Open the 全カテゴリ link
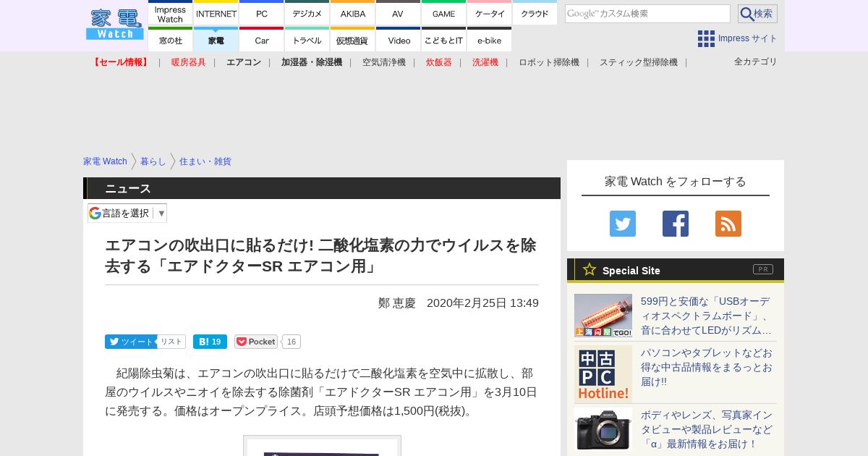The height and width of the screenshot is (456, 868). [x=756, y=62]
